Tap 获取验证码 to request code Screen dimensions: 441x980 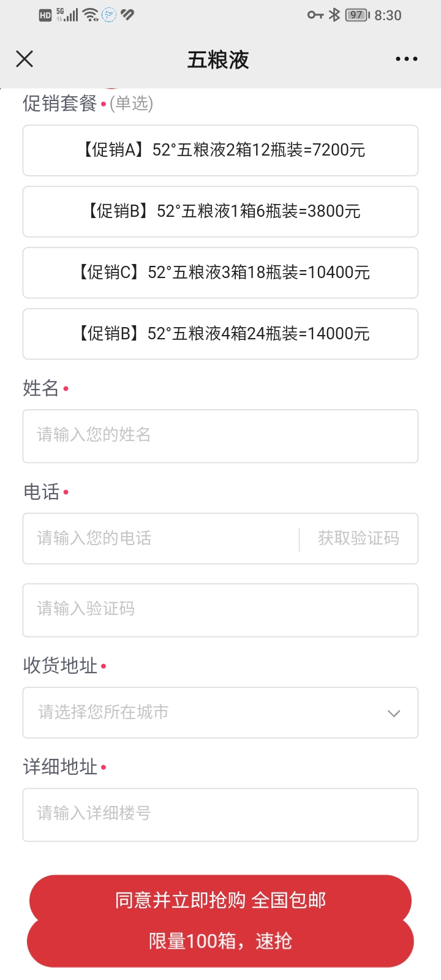358,538
